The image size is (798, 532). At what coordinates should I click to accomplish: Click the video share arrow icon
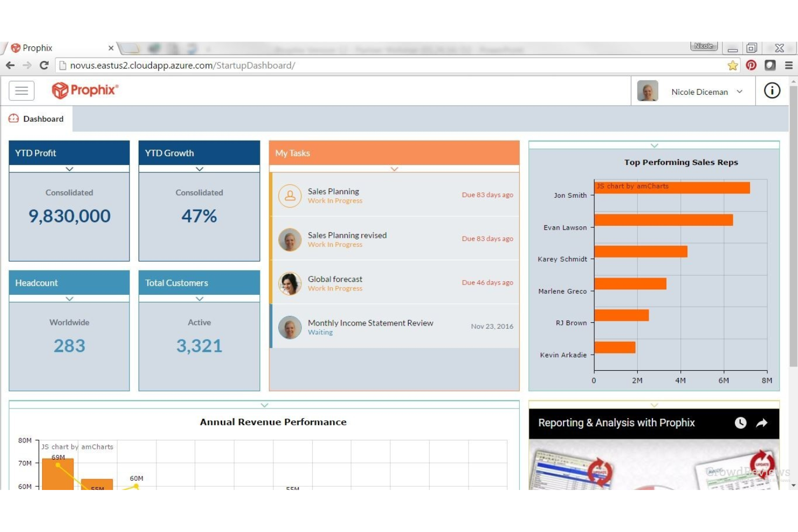point(761,423)
